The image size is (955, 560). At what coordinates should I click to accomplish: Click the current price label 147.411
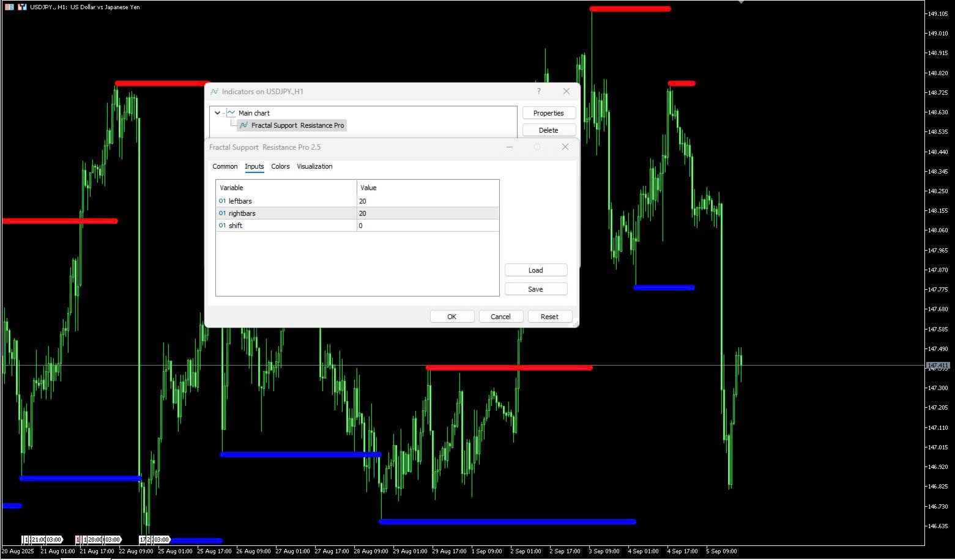tap(937, 366)
